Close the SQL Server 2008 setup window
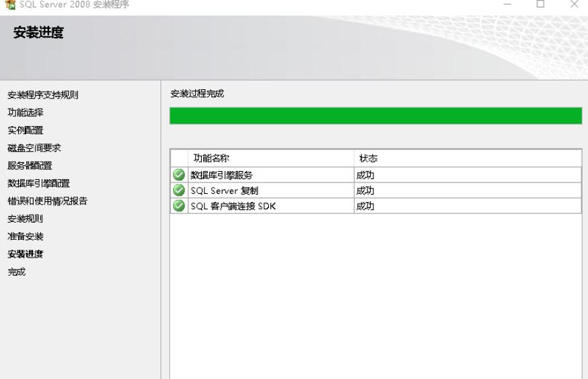Screen dimensions: 588x379 click(x=574, y=4)
